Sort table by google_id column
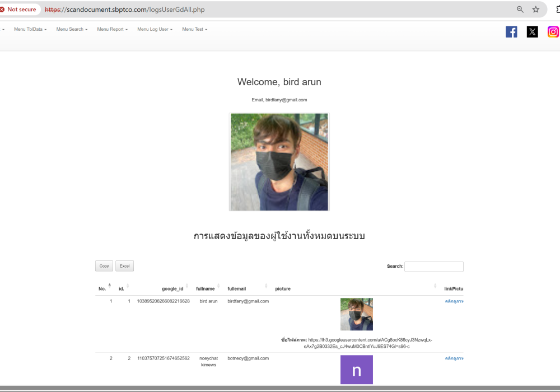Image resolution: width=560 pixels, height=392 pixels. click(172, 288)
